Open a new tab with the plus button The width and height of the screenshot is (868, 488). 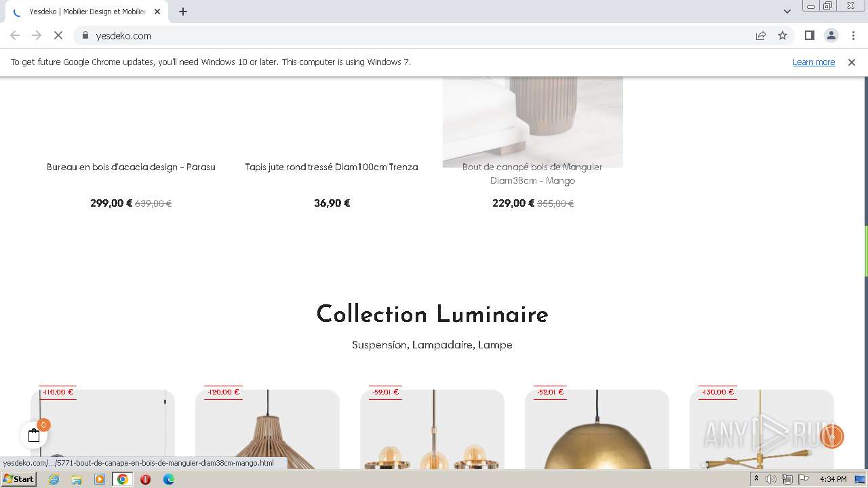pyautogui.click(x=183, y=12)
